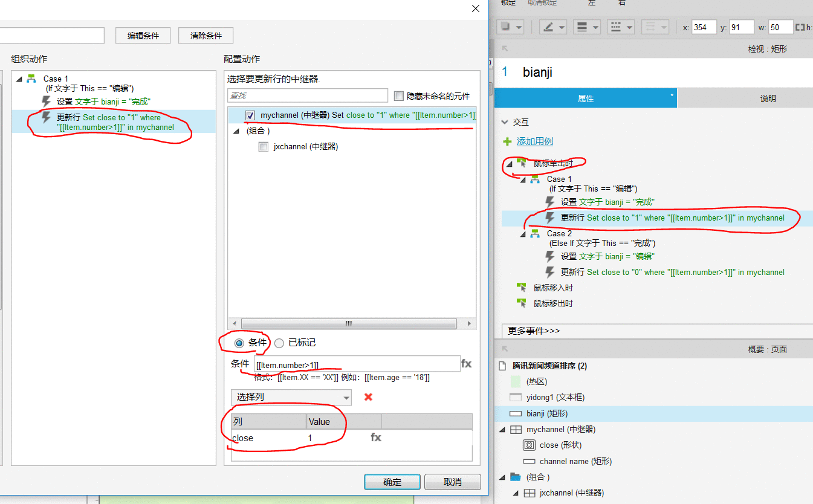Select the 鼠标移入时 event
Screen dimensions: 813x504
[553, 288]
